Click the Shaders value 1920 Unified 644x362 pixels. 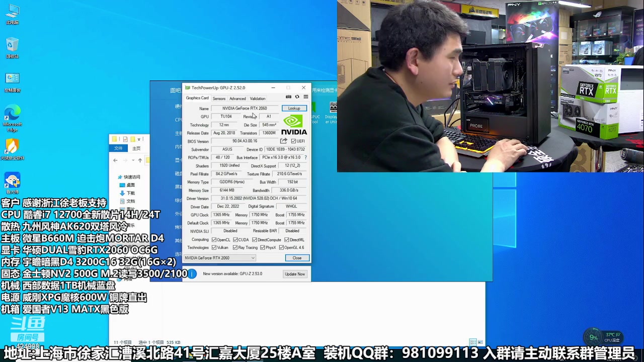(229, 166)
